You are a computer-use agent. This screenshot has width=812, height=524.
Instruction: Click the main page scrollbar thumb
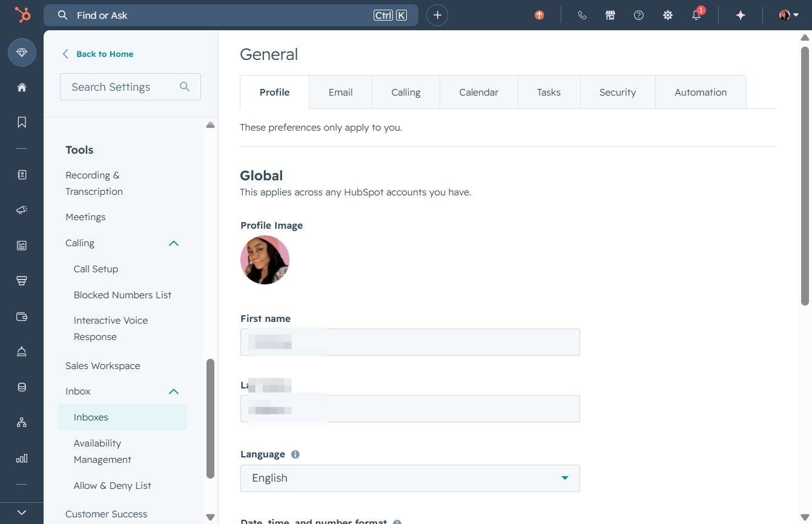pyautogui.click(x=805, y=175)
